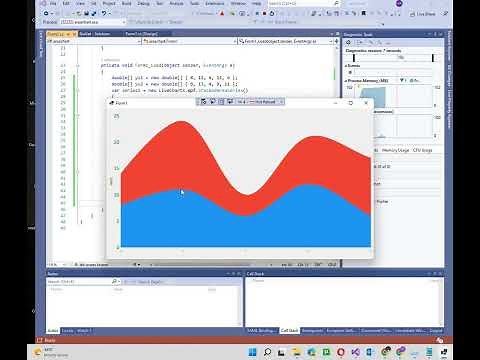This screenshot has height=360, width=480.
Task: Open Microsoft Edge from the taskbar
Action: pos(311,352)
